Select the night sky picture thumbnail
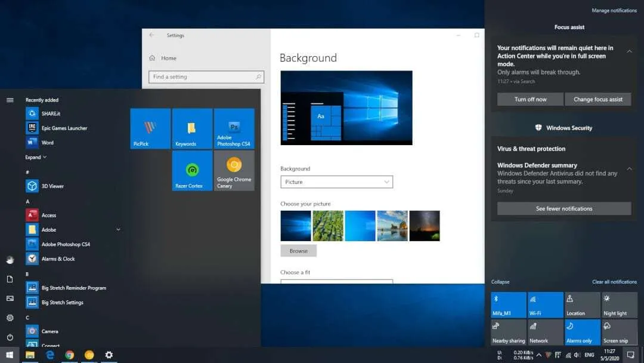Image resolution: width=644 pixels, height=363 pixels. point(425,226)
